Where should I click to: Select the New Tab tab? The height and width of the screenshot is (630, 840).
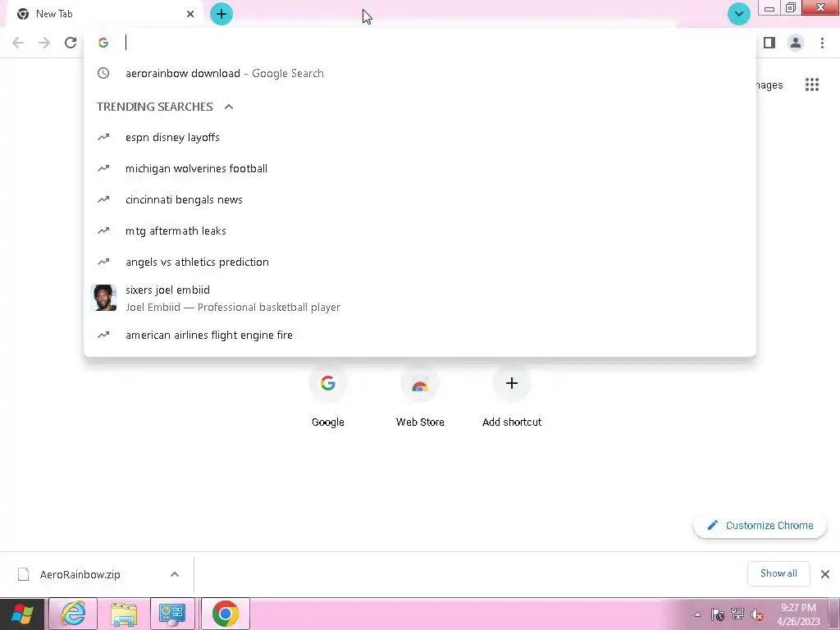(105, 14)
